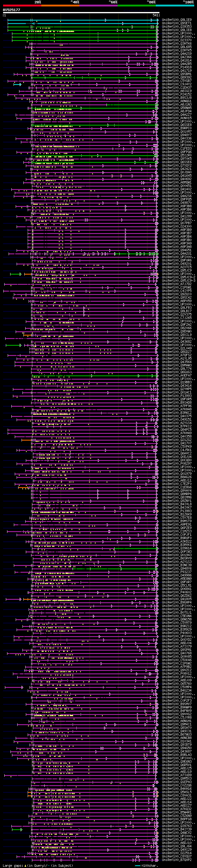Viewport: 197px width, 868px height.
Task: Select hit label UniRef100_Q4A2U1
Action: coord(177,254)
